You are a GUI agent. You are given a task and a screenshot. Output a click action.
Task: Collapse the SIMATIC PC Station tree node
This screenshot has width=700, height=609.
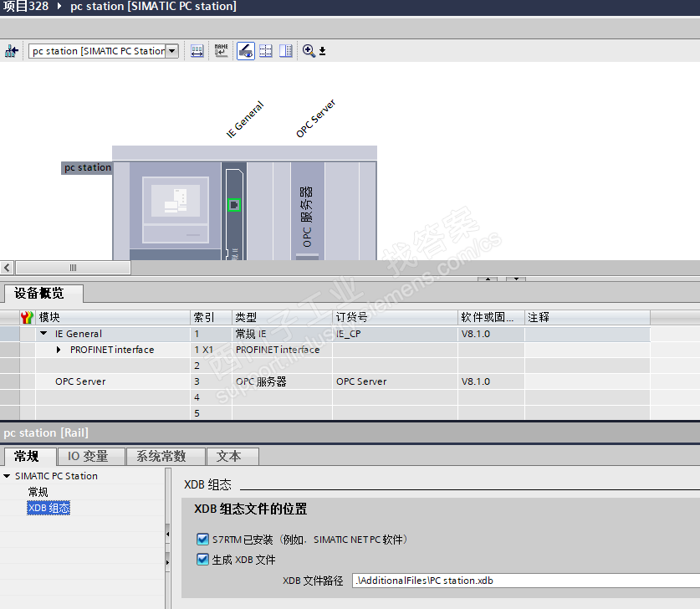click(7, 476)
